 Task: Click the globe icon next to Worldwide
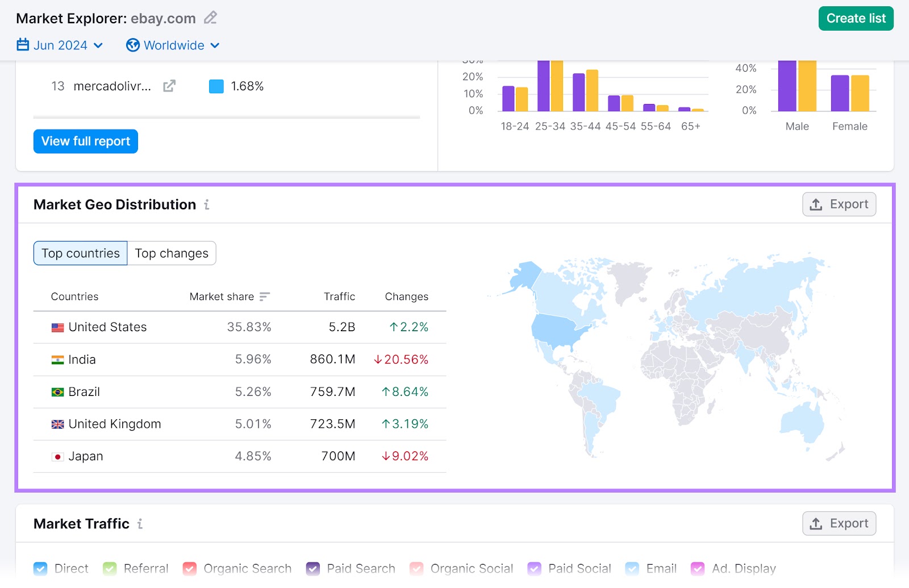tap(133, 45)
